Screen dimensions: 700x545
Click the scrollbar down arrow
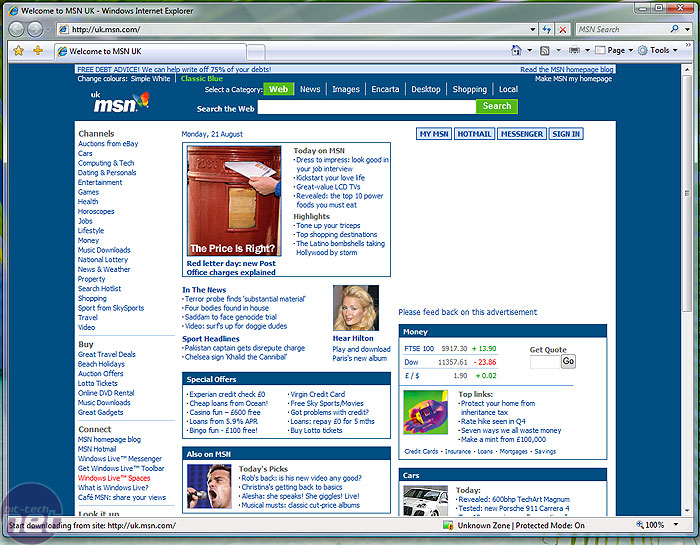[687, 511]
